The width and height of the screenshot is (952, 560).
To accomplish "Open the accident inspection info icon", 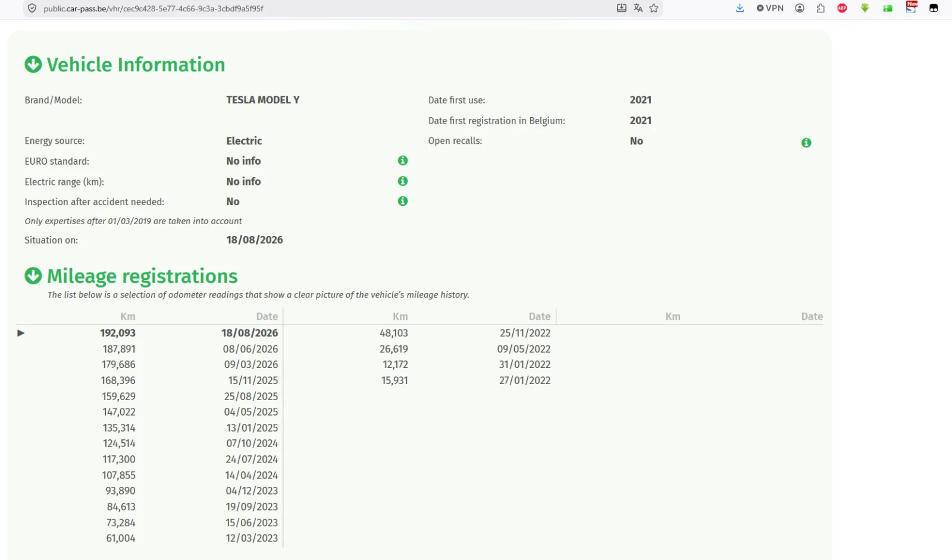I will 403,201.
